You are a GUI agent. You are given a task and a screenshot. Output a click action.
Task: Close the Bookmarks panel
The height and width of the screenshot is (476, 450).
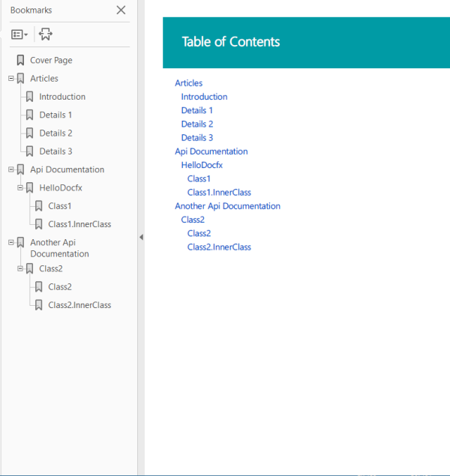[x=121, y=10]
